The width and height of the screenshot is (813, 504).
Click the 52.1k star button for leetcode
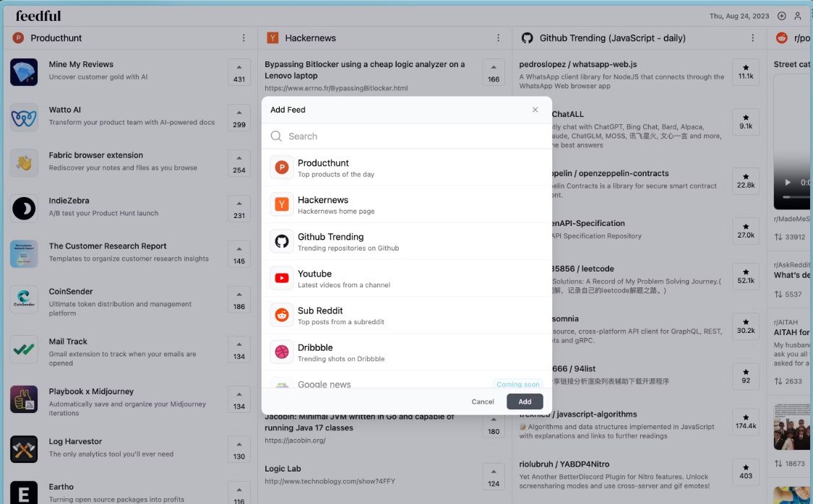click(746, 277)
